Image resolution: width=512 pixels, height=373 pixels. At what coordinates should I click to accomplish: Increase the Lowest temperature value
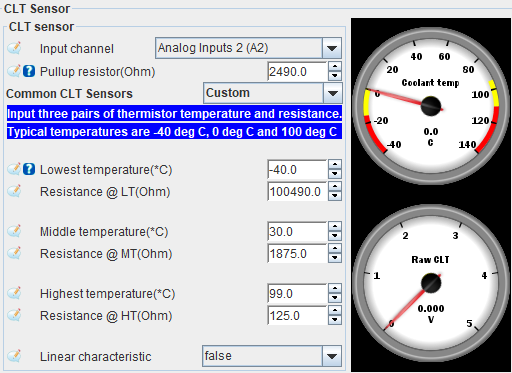pyautogui.click(x=335, y=164)
